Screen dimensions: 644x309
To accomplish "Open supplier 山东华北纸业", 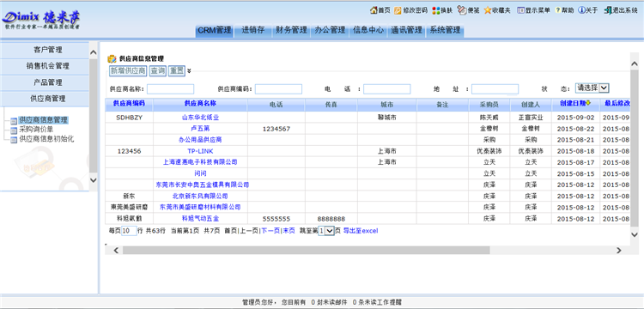I will click(200, 118).
